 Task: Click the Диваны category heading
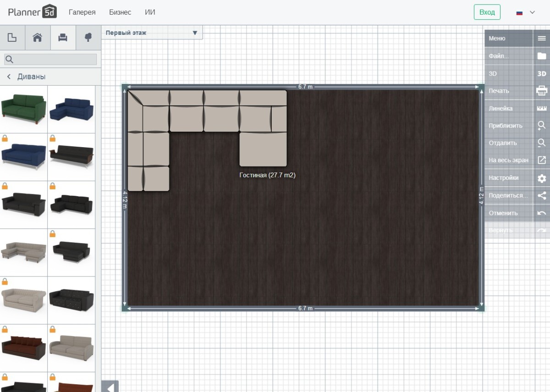point(31,77)
